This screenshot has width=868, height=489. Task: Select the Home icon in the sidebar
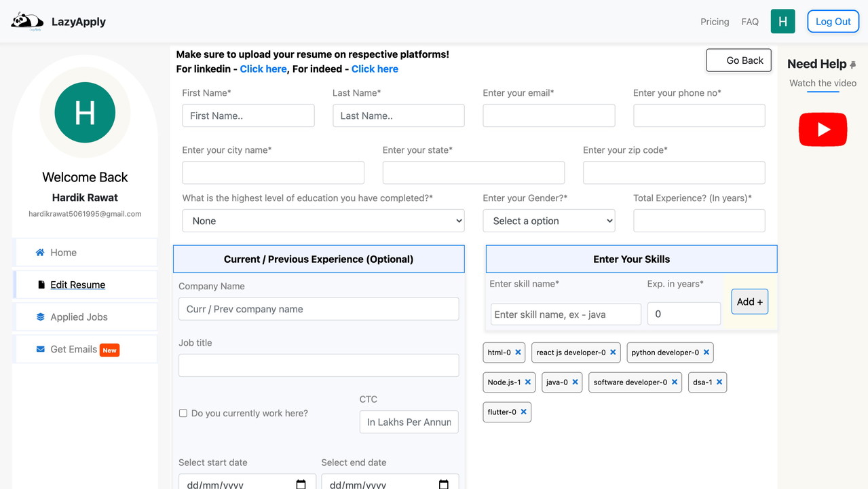pos(41,252)
